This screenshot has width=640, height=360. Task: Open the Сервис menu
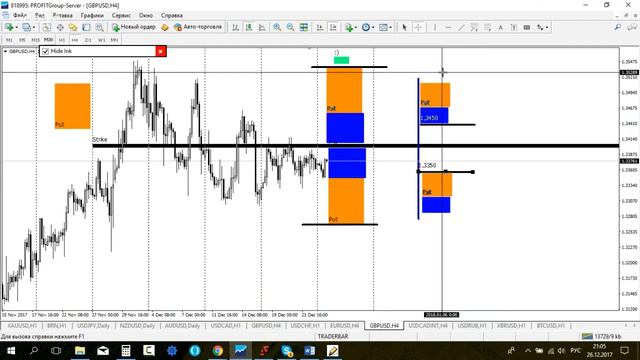(121, 15)
